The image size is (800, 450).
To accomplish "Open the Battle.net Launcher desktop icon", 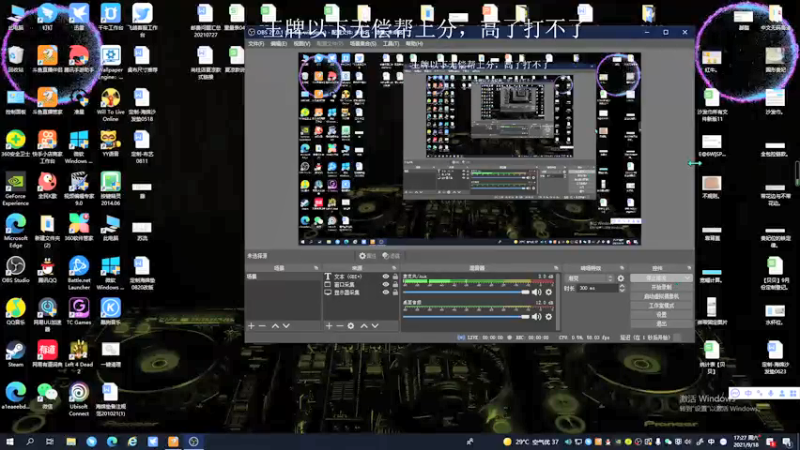I will (x=79, y=273).
